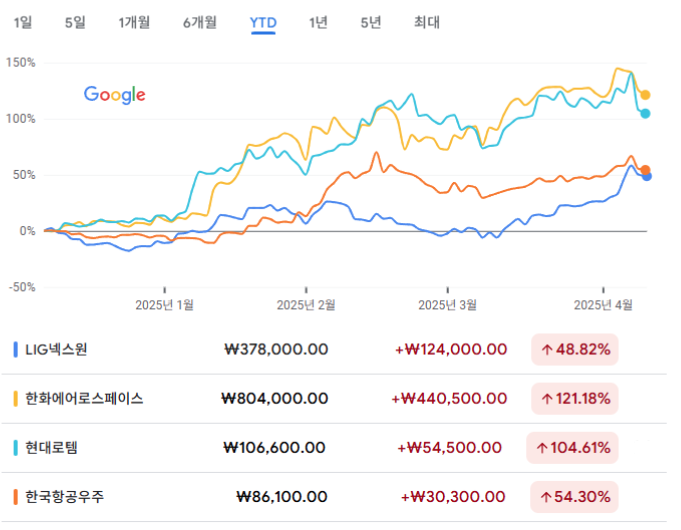
Task: Click the 2025년 2월 axis label
Action: coord(306,305)
